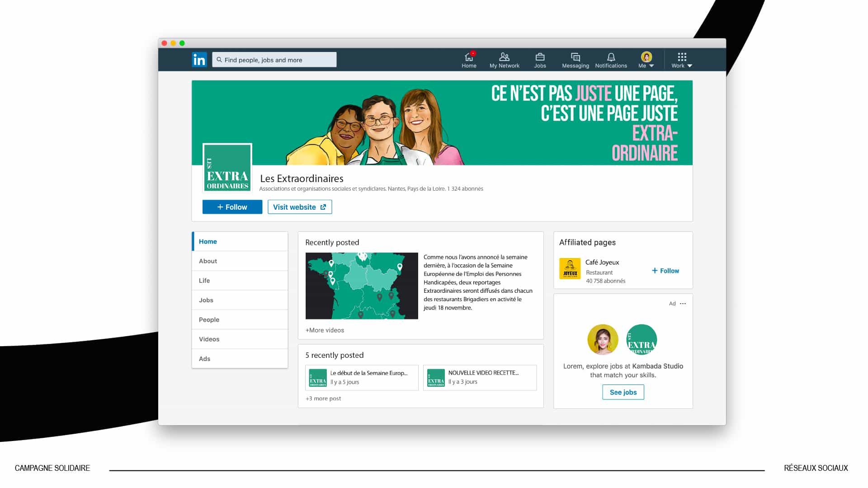868x488 pixels.
Task: Open Messaging icon
Action: [575, 60]
